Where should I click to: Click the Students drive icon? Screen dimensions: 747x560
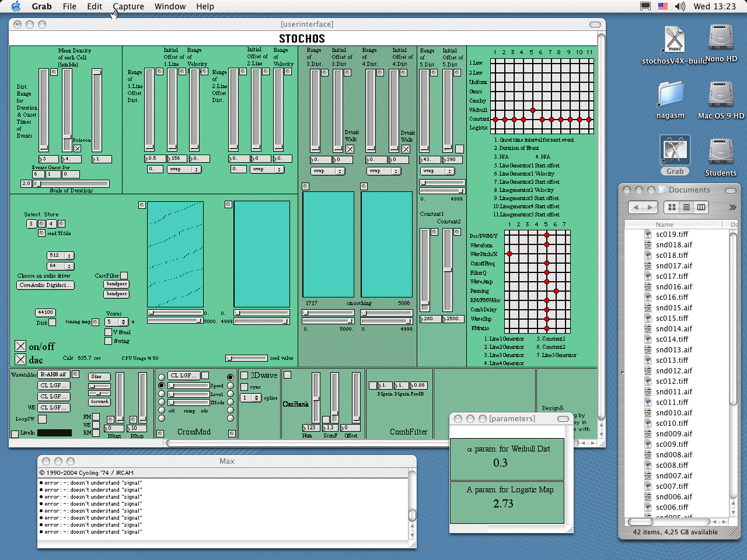tap(721, 152)
